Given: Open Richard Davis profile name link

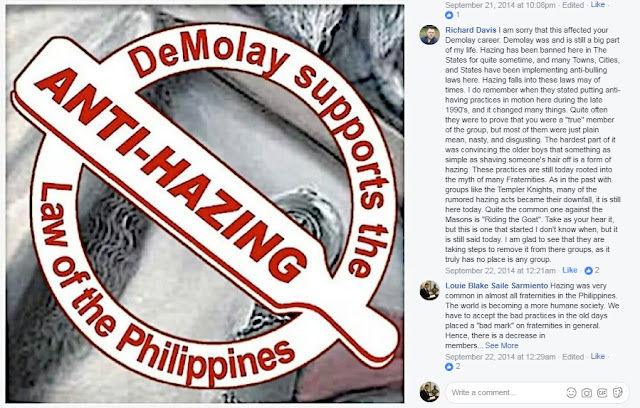Looking at the screenshot, I should [471, 30].
